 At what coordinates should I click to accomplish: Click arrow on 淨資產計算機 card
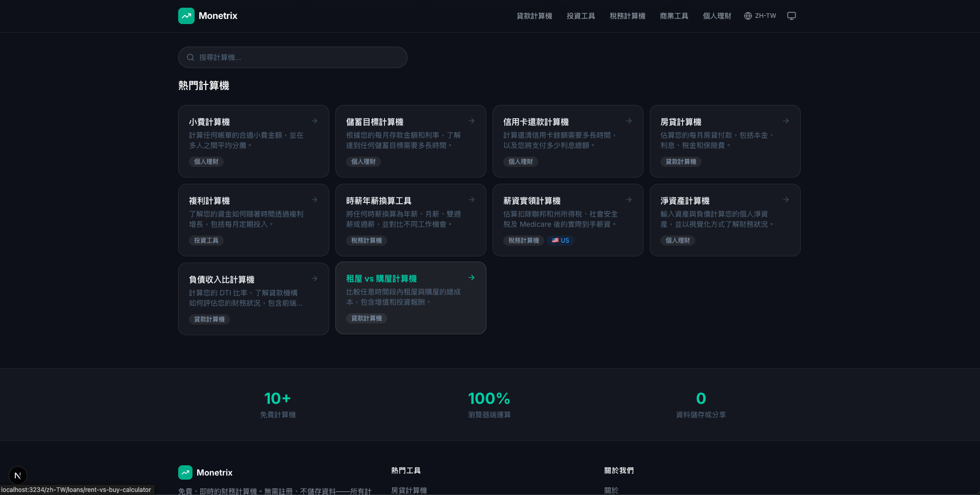pos(786,200)
